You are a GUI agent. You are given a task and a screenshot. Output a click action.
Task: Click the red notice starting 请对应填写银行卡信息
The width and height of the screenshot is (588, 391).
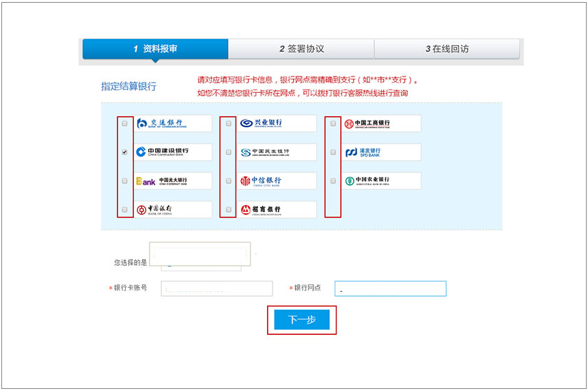tap(307, 79)
